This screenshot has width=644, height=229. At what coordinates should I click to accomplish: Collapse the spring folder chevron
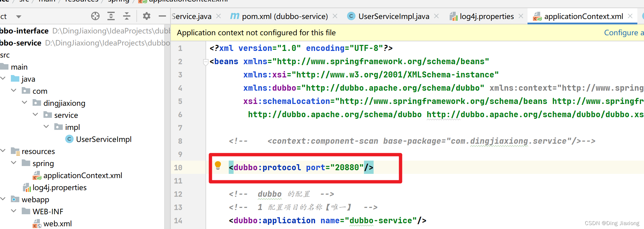pos(14,163)
